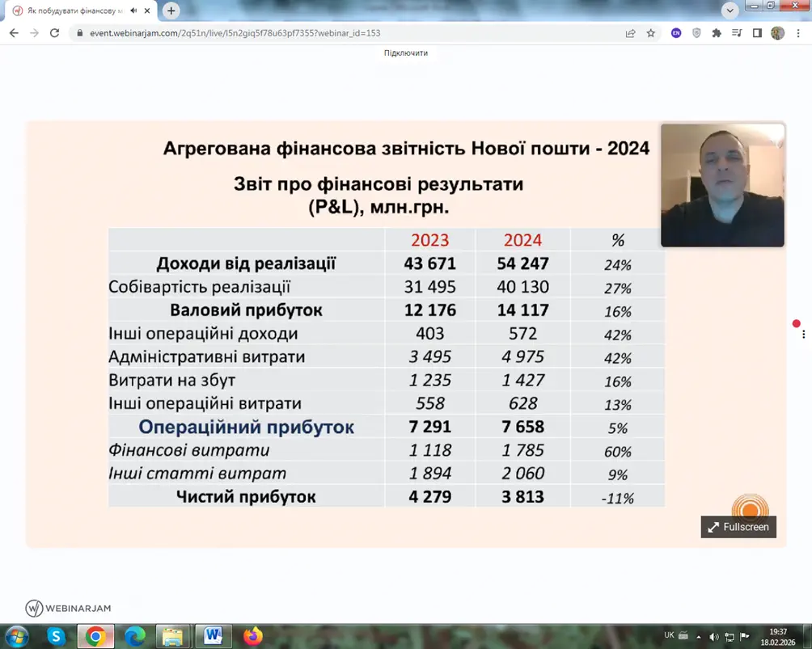Toggle the browser side panel
Image resolution: width=812 pixels, height=649 pixels.
coord(757,33)
